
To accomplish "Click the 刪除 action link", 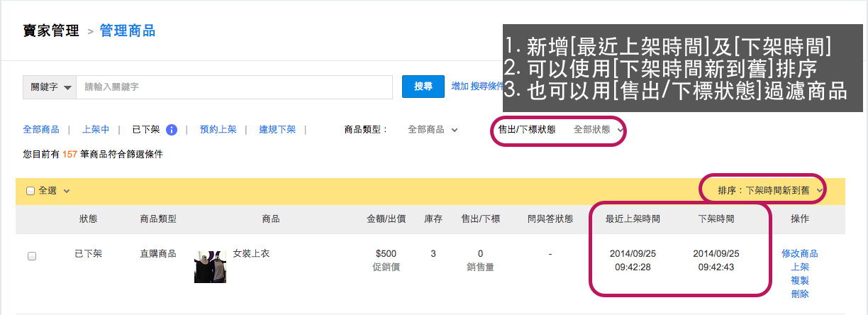I will pyautogui.click(x=799, y=294).
